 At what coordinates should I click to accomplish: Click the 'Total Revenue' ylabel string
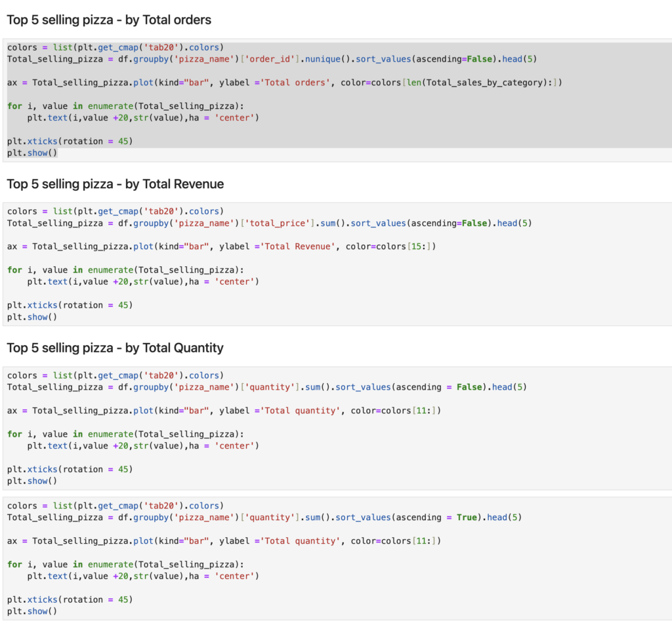coord(297,247)
